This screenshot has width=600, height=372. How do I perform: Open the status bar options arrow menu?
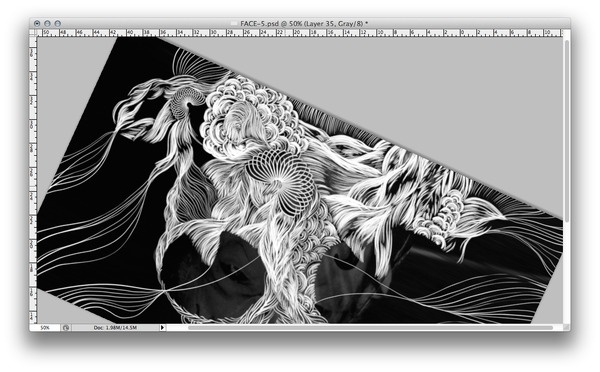click(x=163, y=328)
